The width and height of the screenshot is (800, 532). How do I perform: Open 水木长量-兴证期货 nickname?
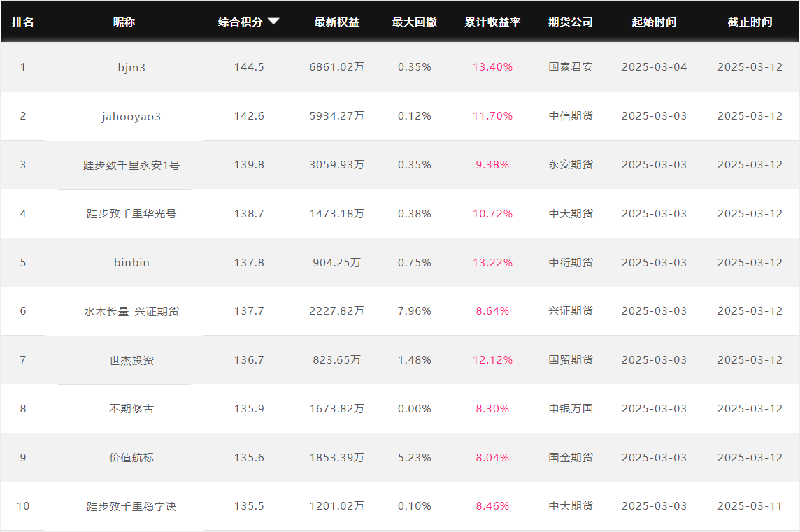pyautogui.click(x=131, y=311)
